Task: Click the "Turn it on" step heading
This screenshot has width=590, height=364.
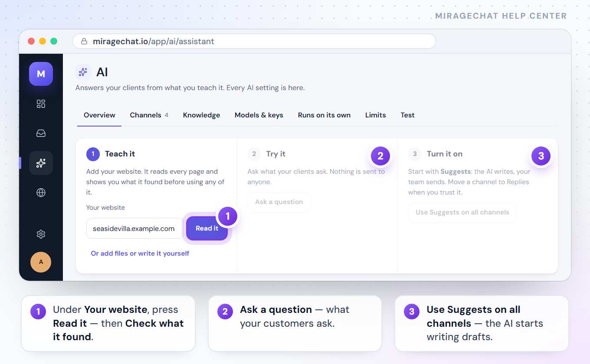Action: coord(445,154)
